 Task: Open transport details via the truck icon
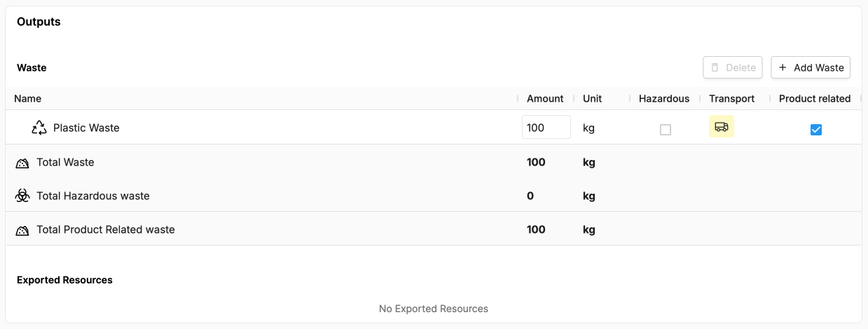(721, 127)
